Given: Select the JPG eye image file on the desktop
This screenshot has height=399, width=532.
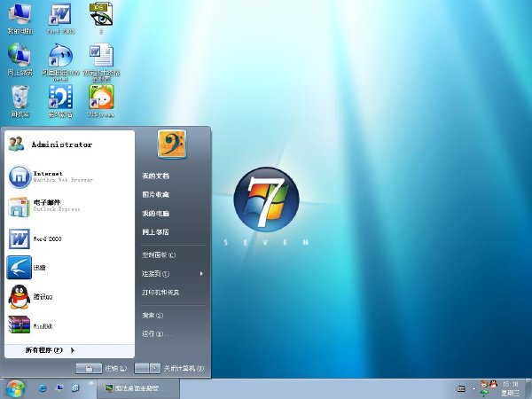Looking at the screenshot, I should click(101, 19).
